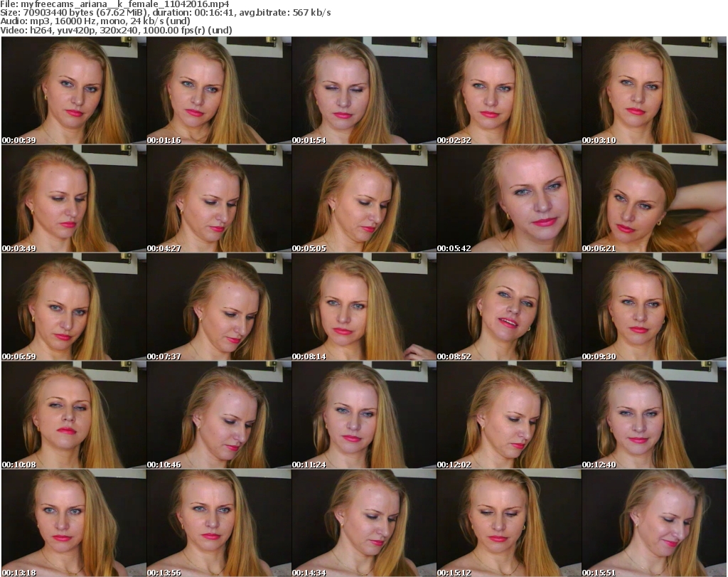Open the frame at 00:03:49
Viewport: 728px width, 577px height.
click(x=74, y=198)
